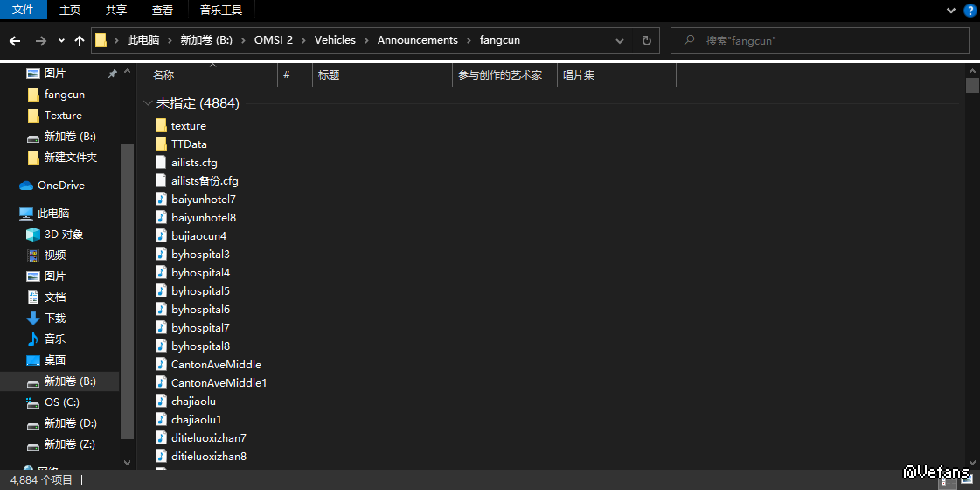Viewport: 980px width, 490px height.
Task: Select baiyunhotel7 audio file icon
Action: pos(161,199)
